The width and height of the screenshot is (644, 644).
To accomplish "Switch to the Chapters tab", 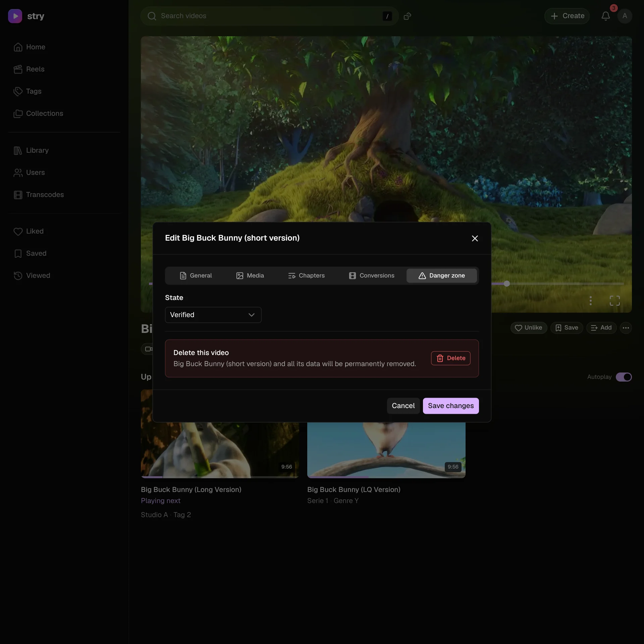I will tap(307, 276).
